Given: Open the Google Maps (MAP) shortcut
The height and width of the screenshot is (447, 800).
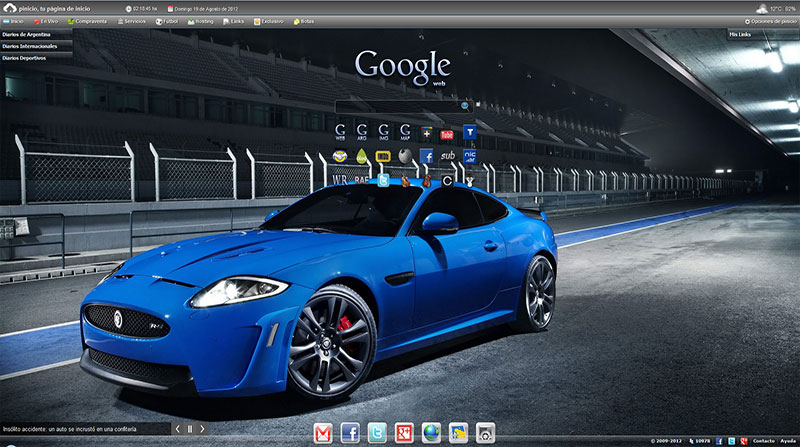Looking at the screenshot, I should pyautogui.click(x=405, y=132).
